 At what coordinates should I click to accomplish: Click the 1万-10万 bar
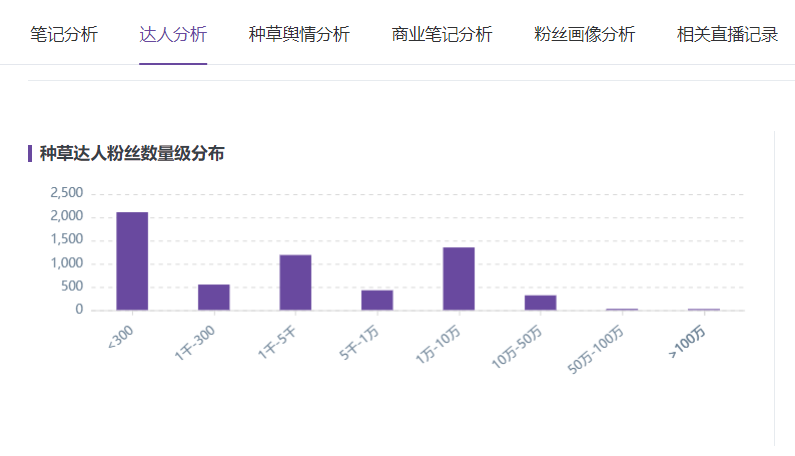[459, 278]
